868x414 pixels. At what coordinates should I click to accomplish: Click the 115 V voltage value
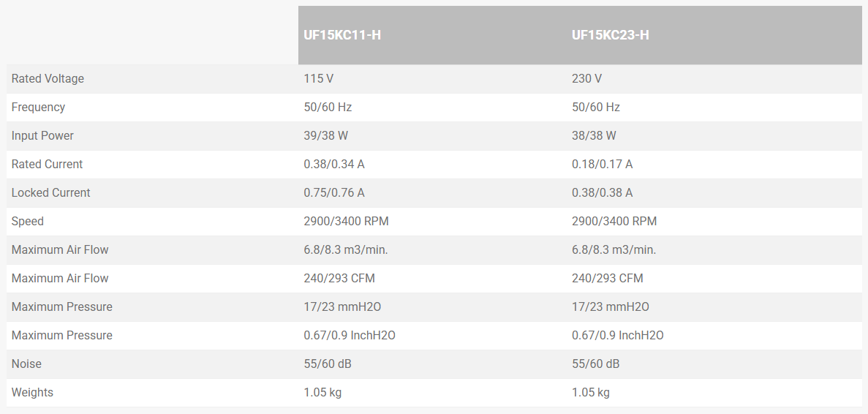(319, 78)
